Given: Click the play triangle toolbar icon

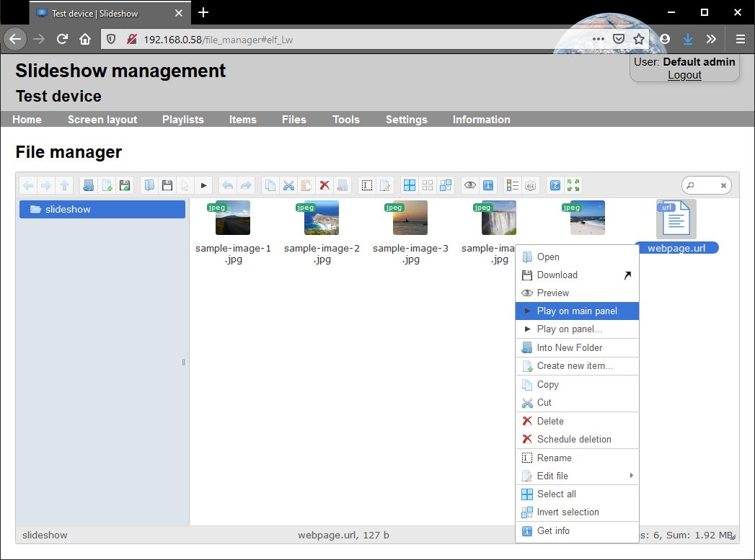Looking at the screenshot, I should [203, 186].
